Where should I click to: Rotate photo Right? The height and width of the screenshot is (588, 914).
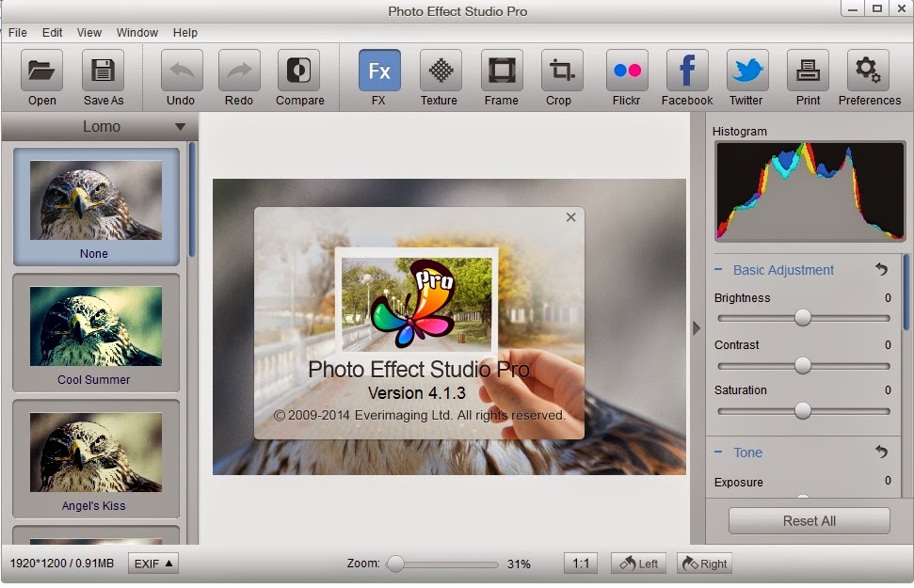coord(705,564)
